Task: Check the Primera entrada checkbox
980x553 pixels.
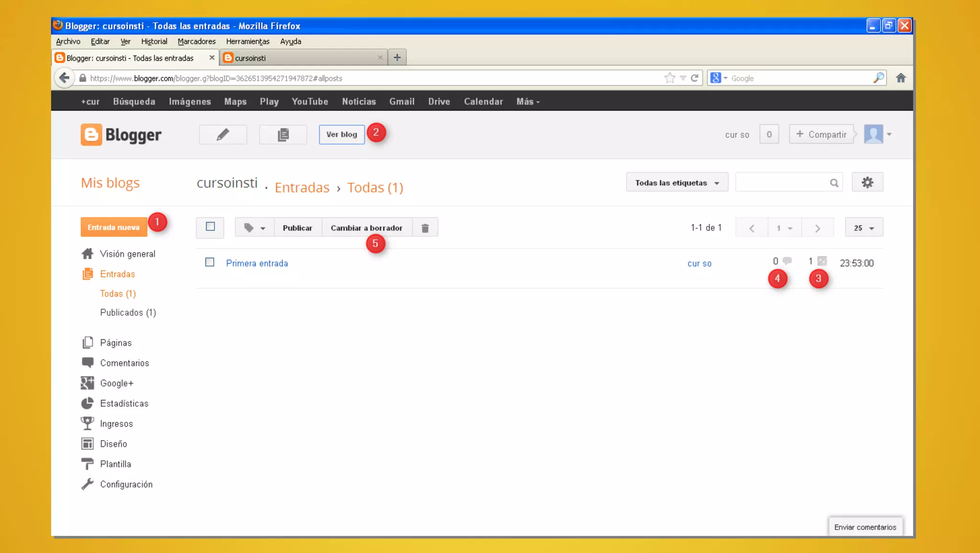Action: click(x=210, y=262)
